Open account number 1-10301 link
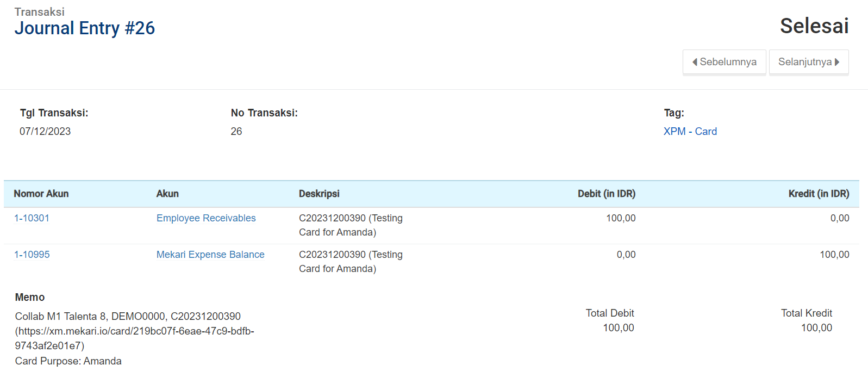Viewport: 868px width, 377px height. click(x=32, y=218)
